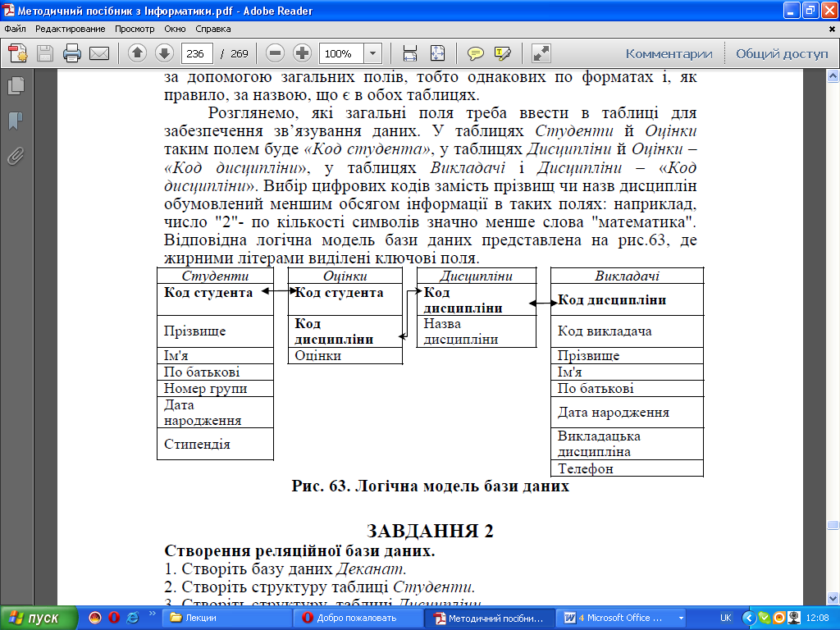Switch to the Лекции folder taskbar button

click(x=228, y=618)
